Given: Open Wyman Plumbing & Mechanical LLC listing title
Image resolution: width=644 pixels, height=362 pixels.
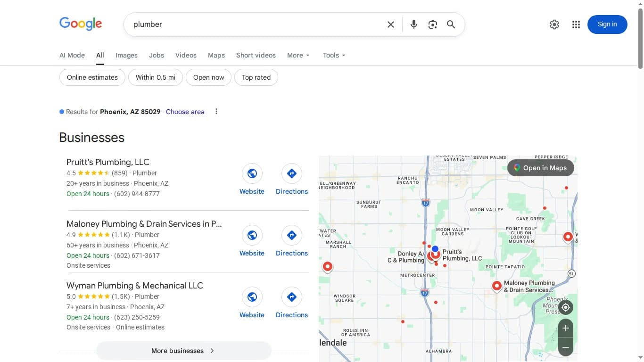Looking at the screenshot, I should (x=135, y=286).
